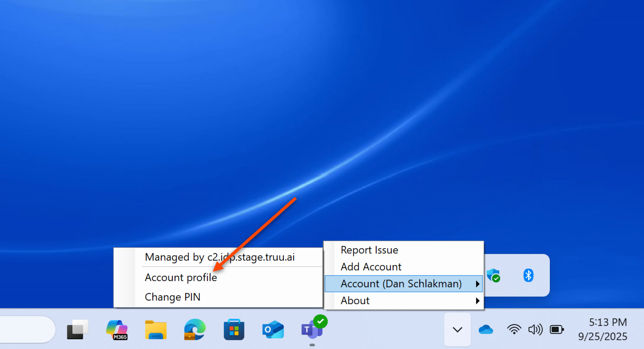Choose Change PIN option
This screenshot has height=349, width=644.
pos(172,297)
